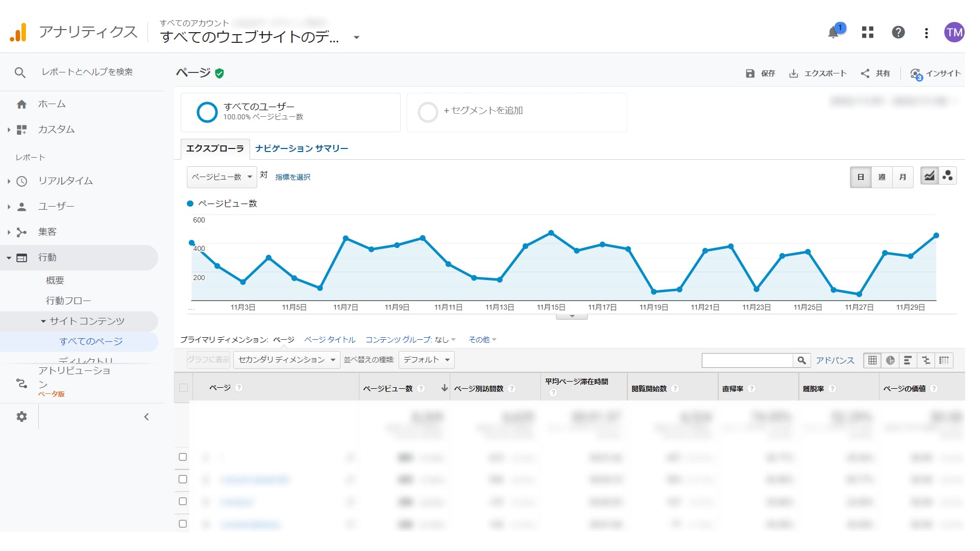
Task: Open the Google apps grid
Action: (x=868, y=33)
